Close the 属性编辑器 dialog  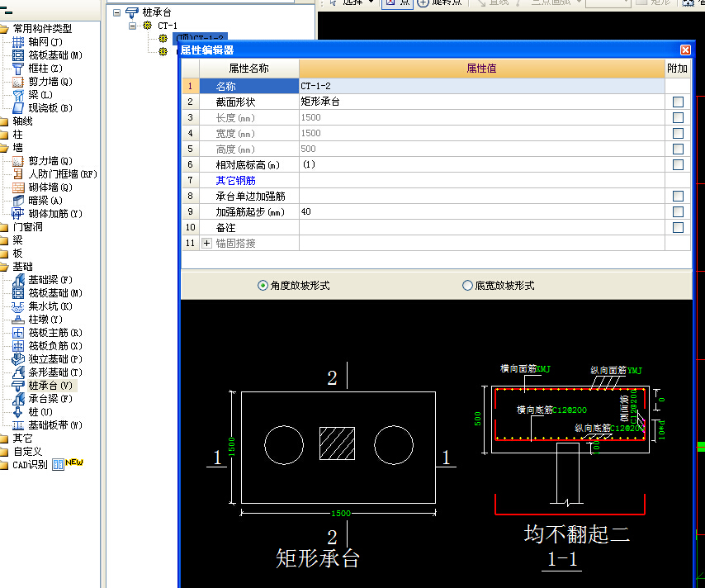pos(685,50)
